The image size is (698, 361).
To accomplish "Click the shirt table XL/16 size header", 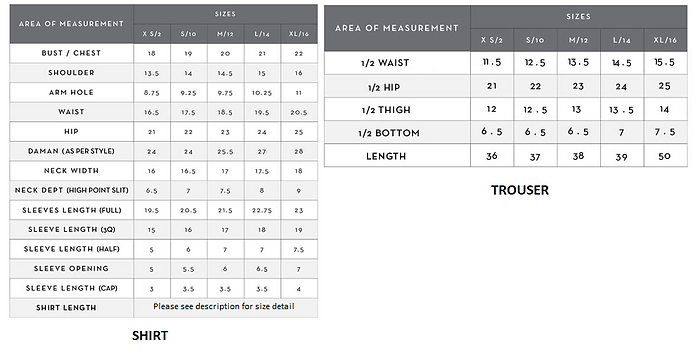I will [x=299, y=34].
